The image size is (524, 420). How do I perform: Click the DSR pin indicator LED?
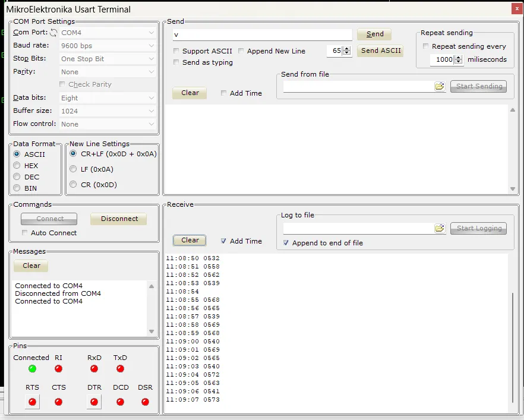(x=145, y=402)
